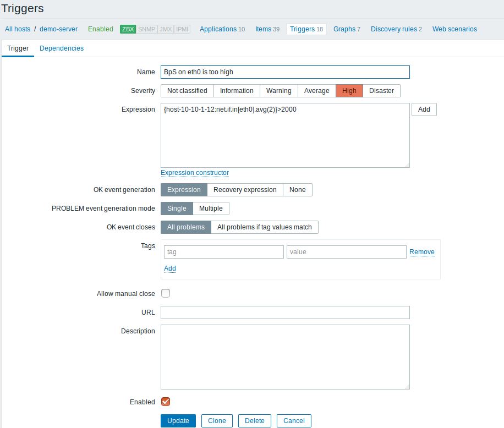Click the Add button beside Expression

(x=424, y=109)
